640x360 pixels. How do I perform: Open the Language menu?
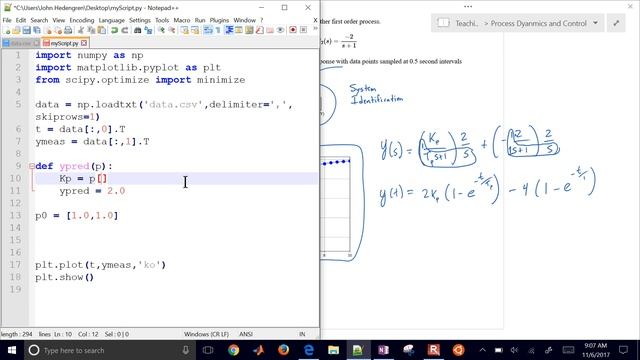[x=111, y=20]
